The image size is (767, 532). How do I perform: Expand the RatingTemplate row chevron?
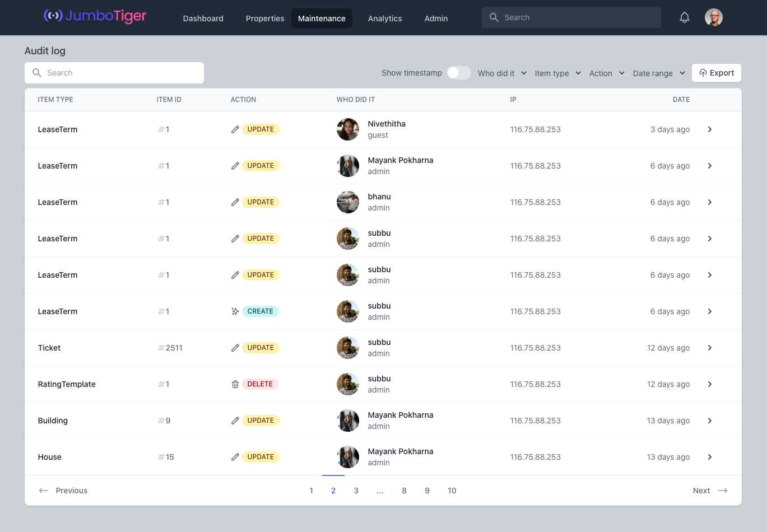pyautogui.click(x=710, y=384)
